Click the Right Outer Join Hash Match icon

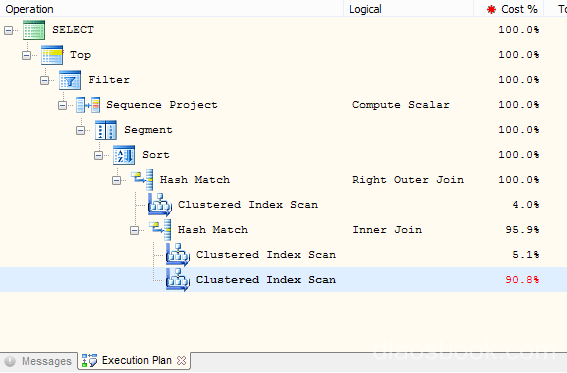tap(142, 180)
